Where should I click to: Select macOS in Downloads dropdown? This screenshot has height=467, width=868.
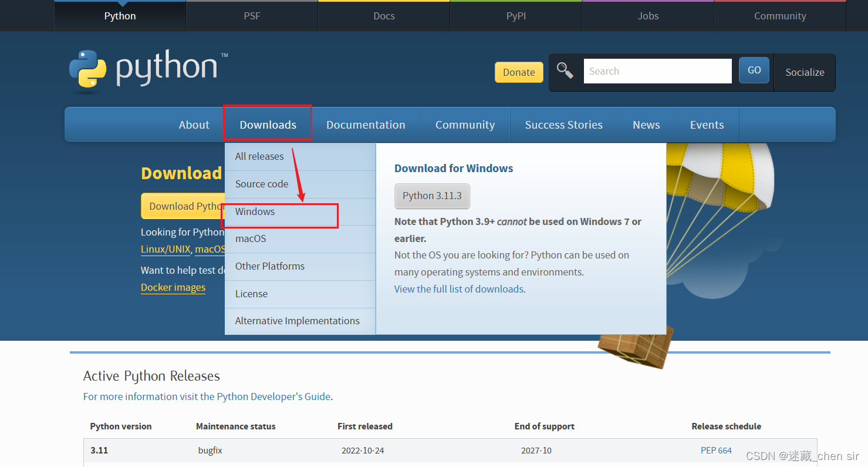(x=300, y=239)
